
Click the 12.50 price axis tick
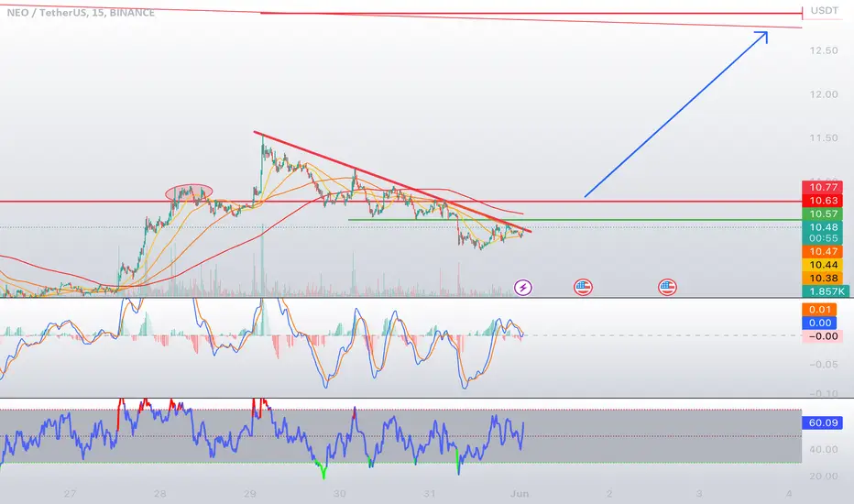824,50
